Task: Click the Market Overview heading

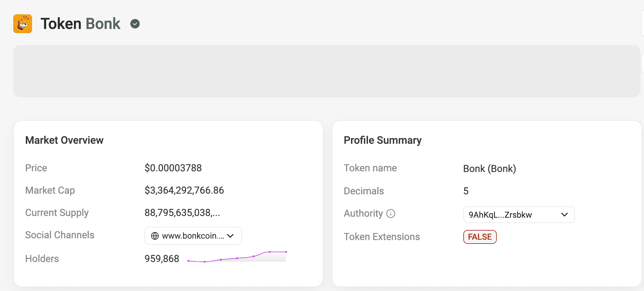Action: [65, 140]
